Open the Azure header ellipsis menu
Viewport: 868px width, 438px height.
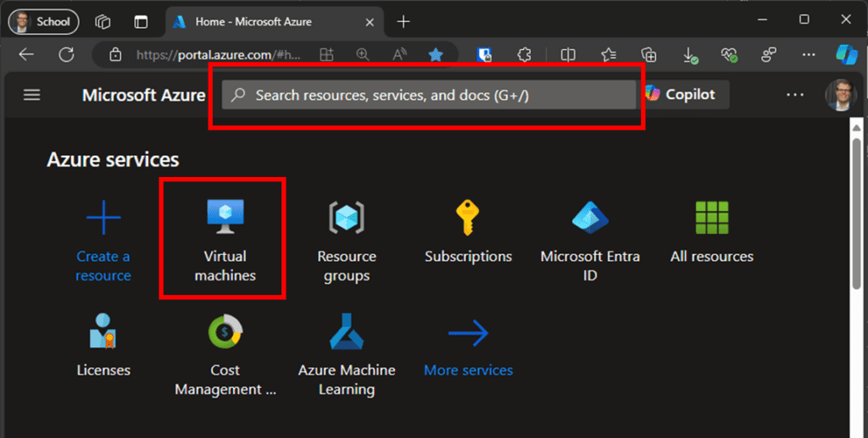pyautogui.click(x=795, y=95)
